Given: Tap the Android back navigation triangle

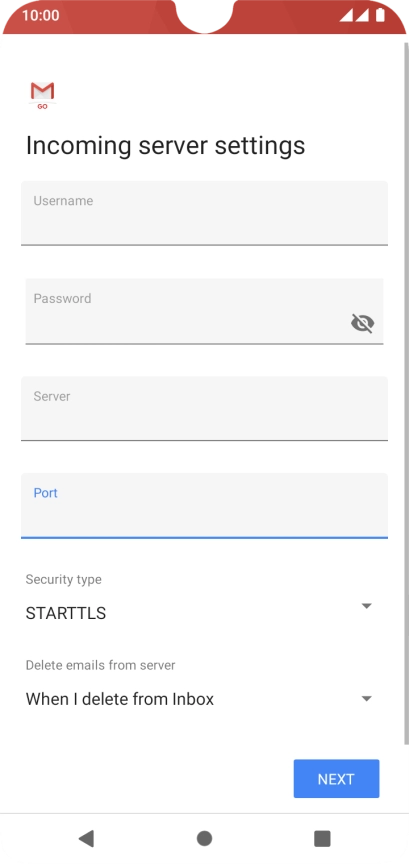Looking at the screenshot, I should (x=86, y=838).
